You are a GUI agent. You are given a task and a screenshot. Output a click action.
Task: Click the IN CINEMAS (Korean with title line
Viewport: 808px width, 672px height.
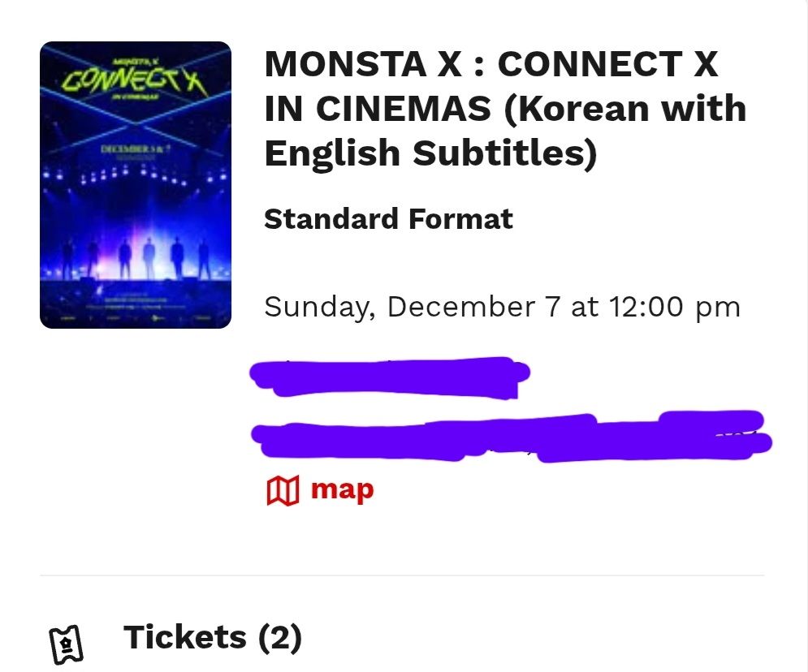coord(505,108)
